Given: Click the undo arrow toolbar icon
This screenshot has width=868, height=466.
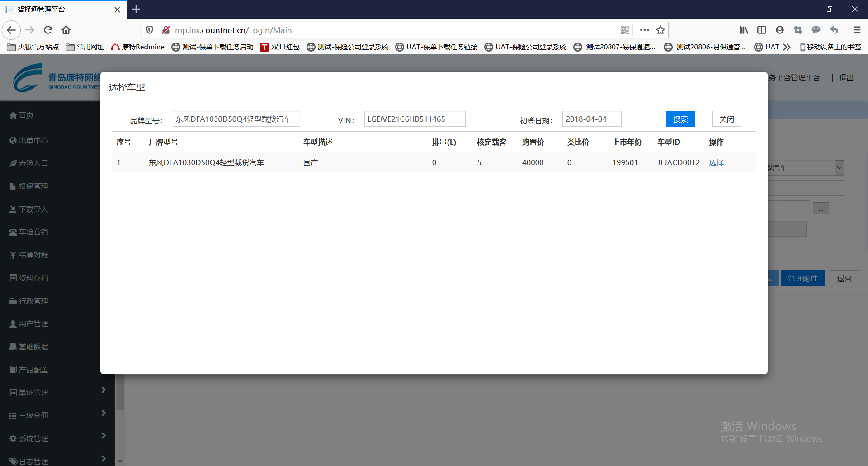Looking at the screenshot, I should tap(834, 30).
